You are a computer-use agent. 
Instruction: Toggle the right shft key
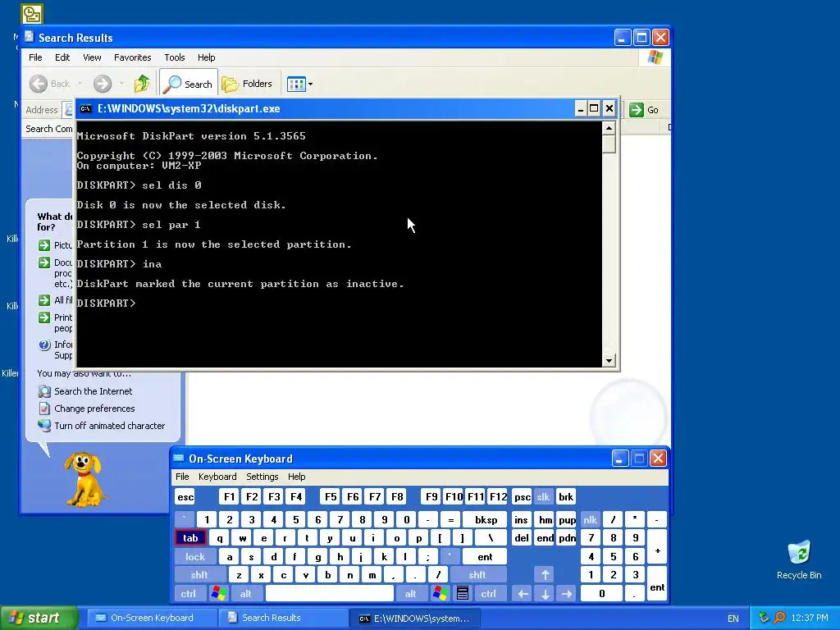(x=477, y=575)
